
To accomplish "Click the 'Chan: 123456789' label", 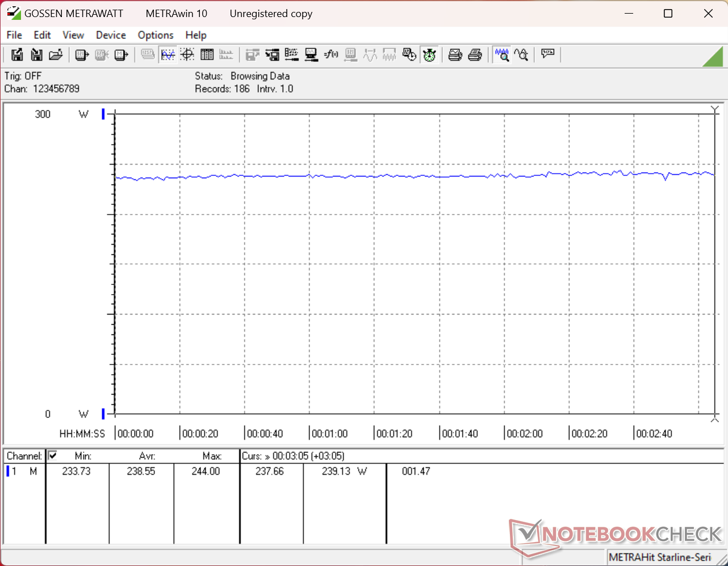I will 42,89.
